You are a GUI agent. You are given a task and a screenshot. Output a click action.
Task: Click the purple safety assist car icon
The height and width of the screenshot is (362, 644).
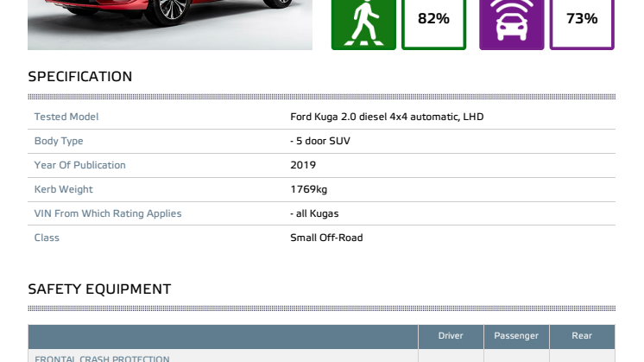512,25
